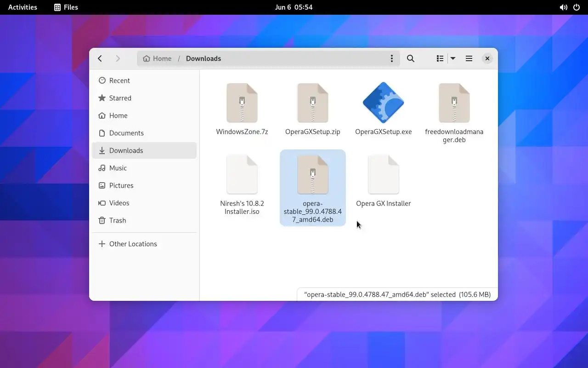Open Music in the sidebar
The width and height of the screenshot is (588, 368).
click(144, 168)
